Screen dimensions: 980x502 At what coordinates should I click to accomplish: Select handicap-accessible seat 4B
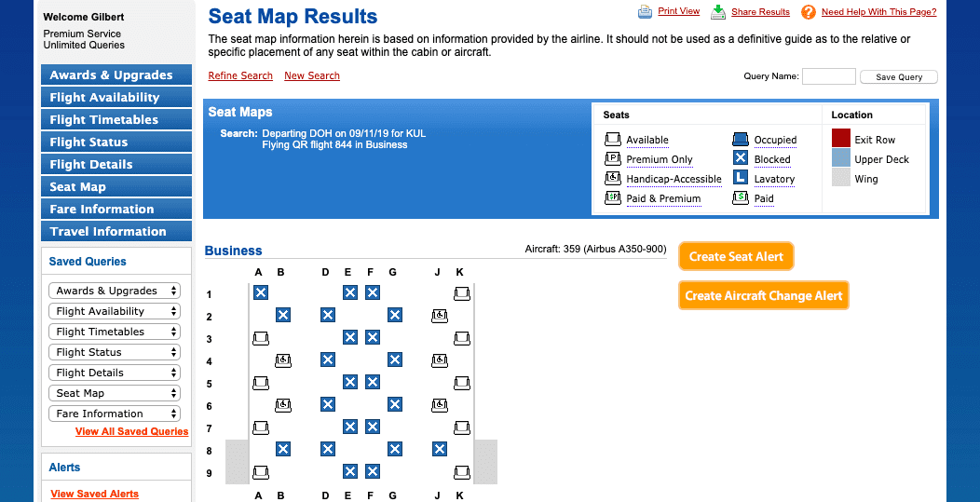283,360
